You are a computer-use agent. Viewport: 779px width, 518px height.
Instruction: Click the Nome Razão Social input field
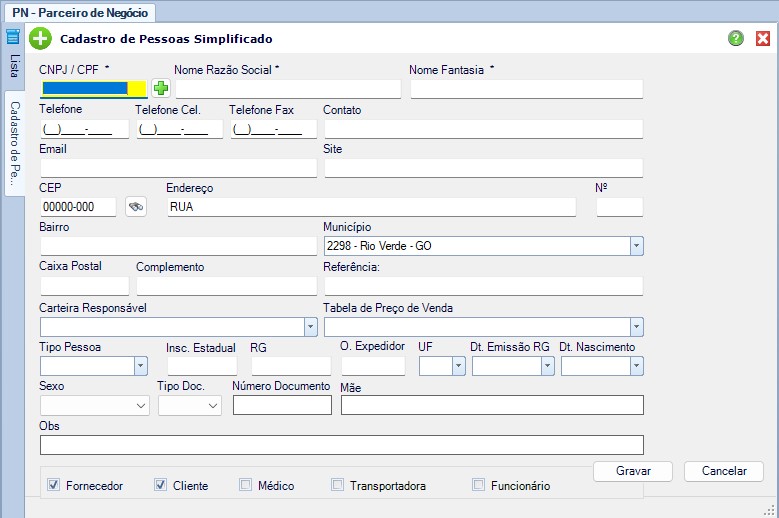tap(287, 89)
